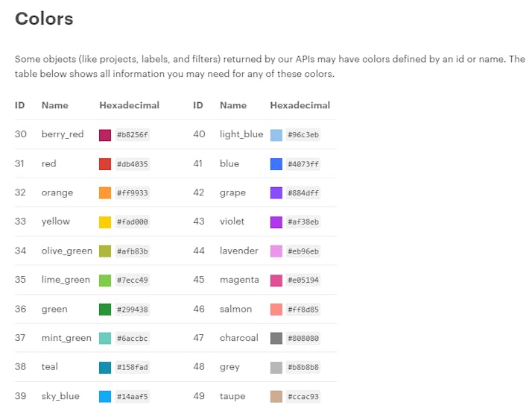Click the mint_green name cell

(66, 338)
